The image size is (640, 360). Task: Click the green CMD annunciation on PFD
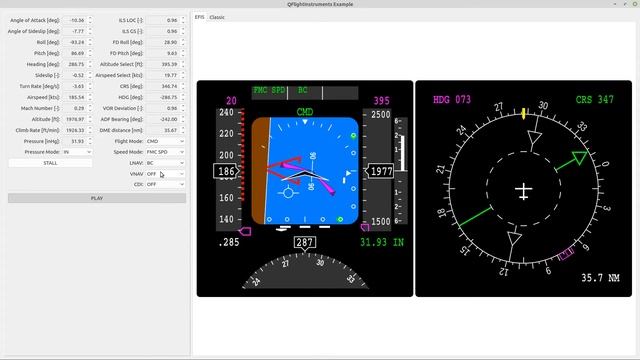[304, 112]
